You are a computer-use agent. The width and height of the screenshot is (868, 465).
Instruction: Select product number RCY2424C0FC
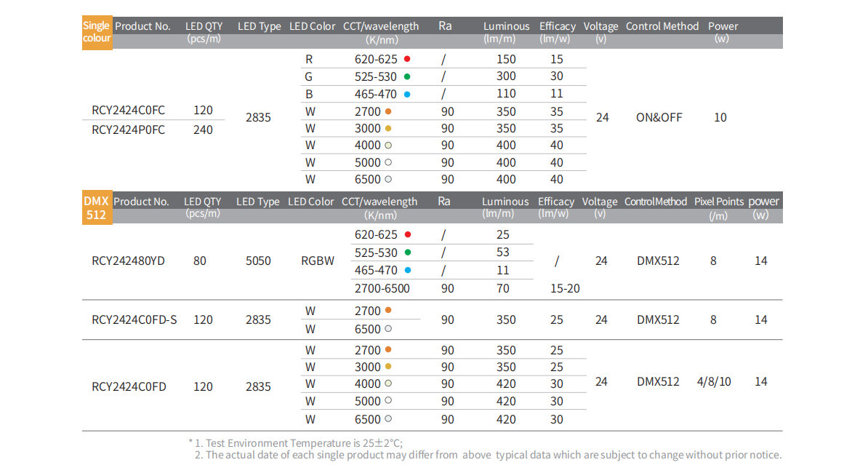point(128,111)
